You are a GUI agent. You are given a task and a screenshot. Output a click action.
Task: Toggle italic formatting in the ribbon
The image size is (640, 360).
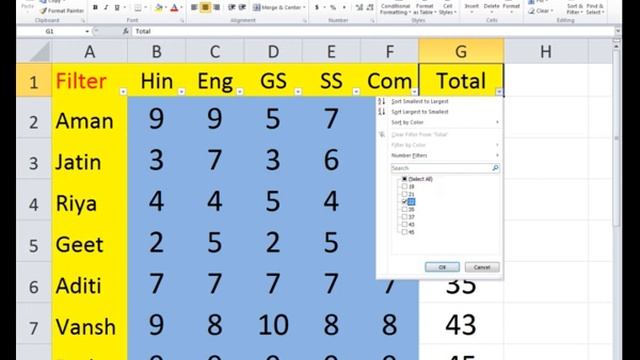(x=106, y=7)
